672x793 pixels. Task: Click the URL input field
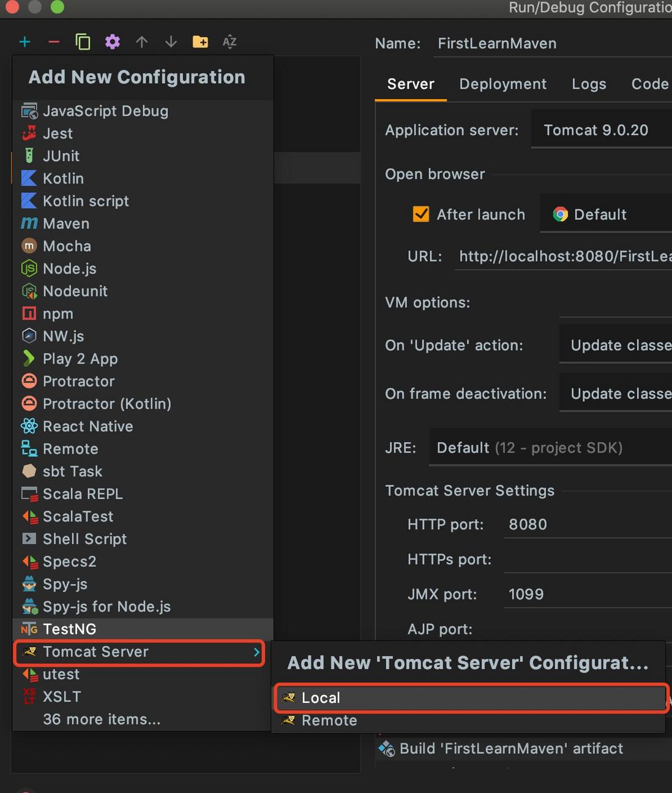click(563, 256)
